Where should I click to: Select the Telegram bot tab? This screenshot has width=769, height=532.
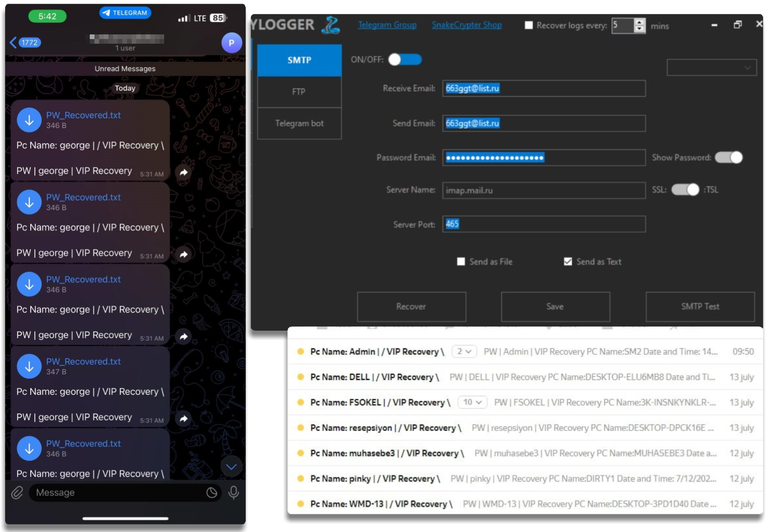pyautogui.click(x=299, y=124)
